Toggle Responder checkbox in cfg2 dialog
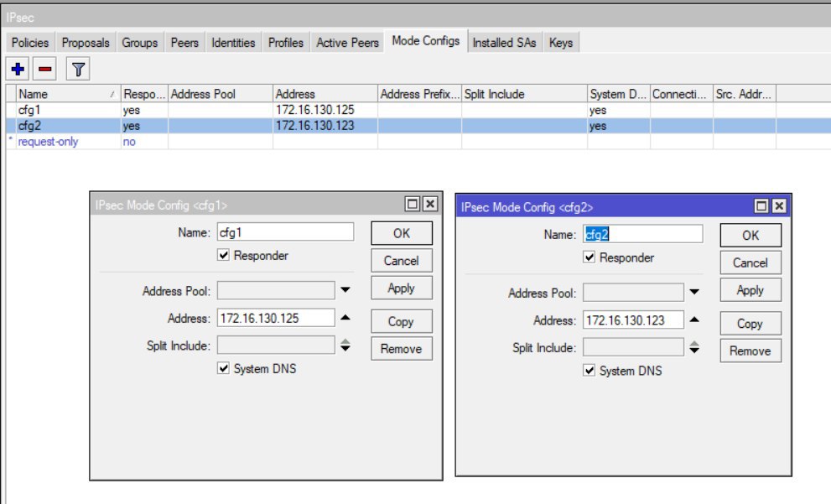831x504 pixels. (x=589, y=257)
